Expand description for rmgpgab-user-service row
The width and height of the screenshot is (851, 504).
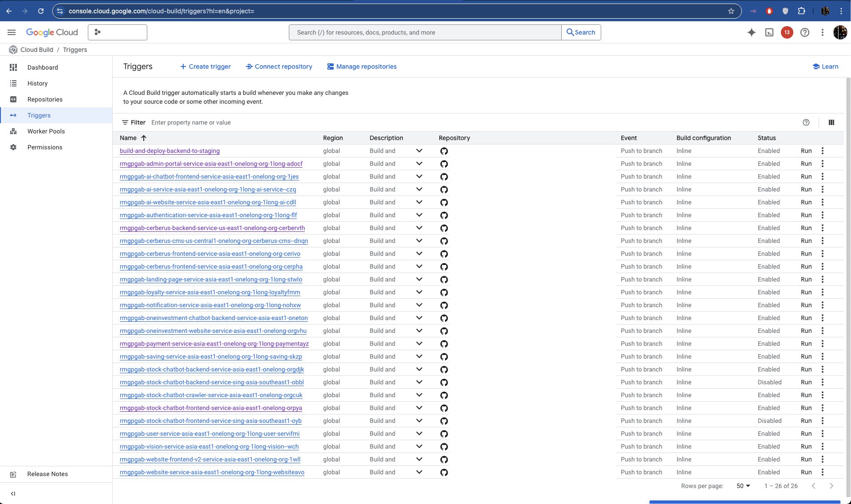point(419,434)
